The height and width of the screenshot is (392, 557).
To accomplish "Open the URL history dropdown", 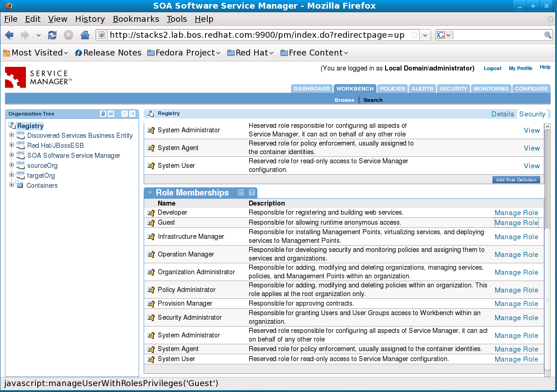I will click(425, 35).
